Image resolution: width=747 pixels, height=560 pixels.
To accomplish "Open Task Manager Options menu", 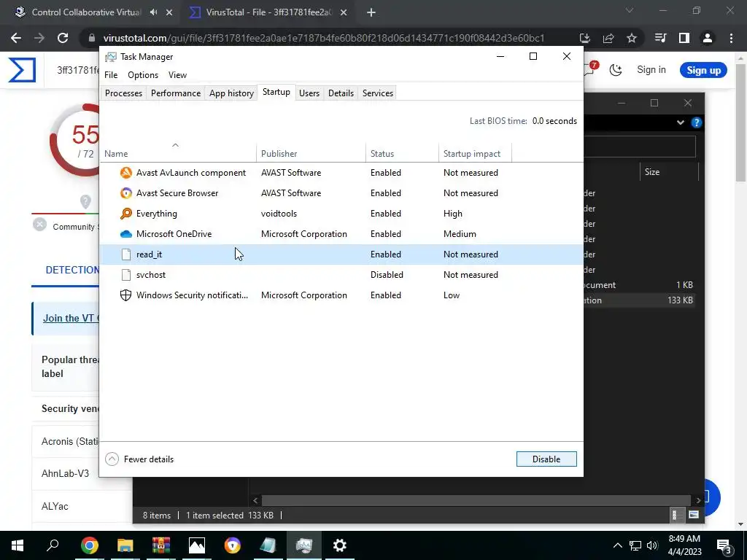I will coord(143,75).
